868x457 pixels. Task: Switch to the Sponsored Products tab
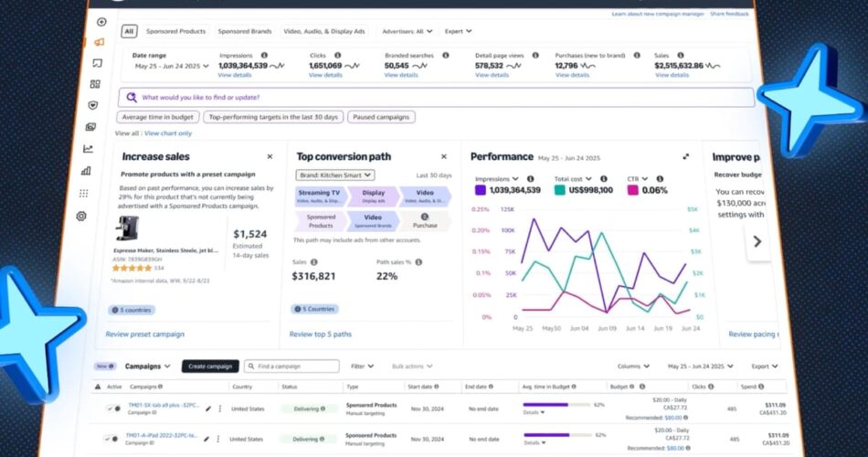click(175, 31)
